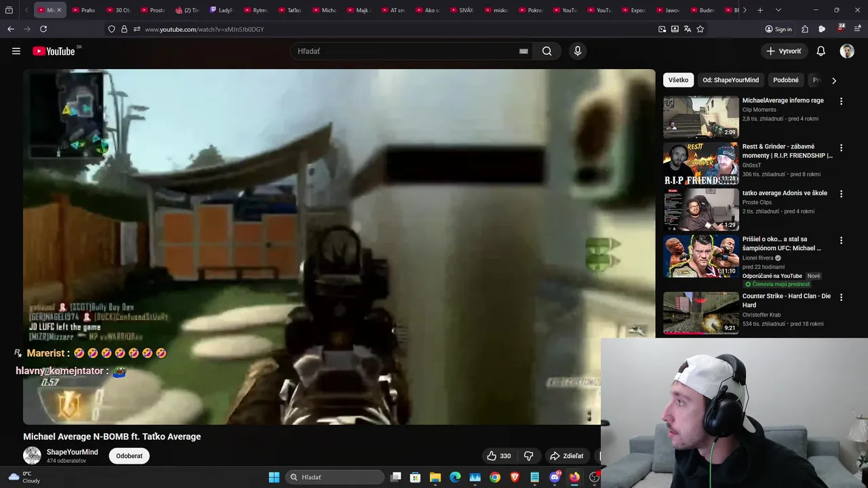Switch to OBS Studio on the taskbar
Image resolution: width=868 pixels, height=488 pixels.
pos(594,477)
